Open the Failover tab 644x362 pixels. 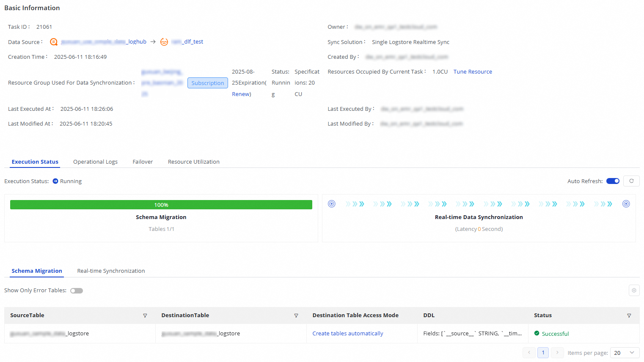[x=143, y=162]
